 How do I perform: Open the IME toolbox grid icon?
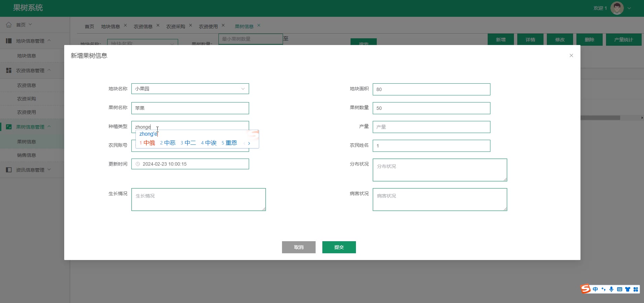(x=636, y=289)
